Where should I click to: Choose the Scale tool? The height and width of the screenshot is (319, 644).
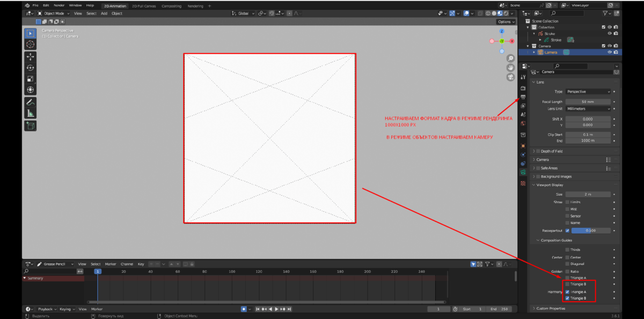click(30, 79)
